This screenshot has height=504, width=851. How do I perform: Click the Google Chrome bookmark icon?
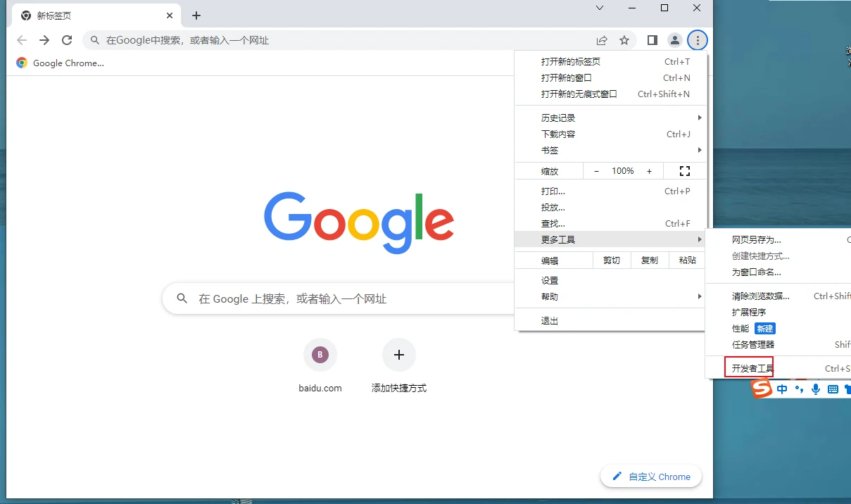click(x=22, y=63)
